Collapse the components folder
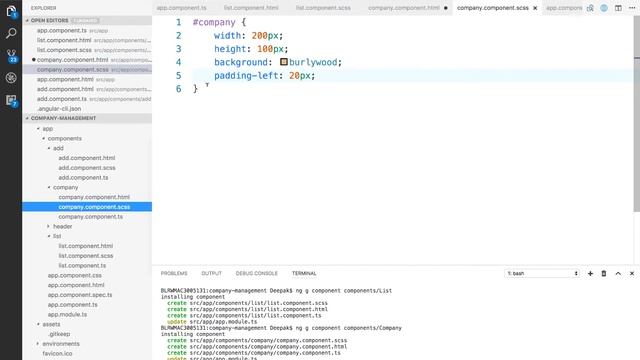The width and height of the screenshot is (640, 360). [x=44, y=138]
